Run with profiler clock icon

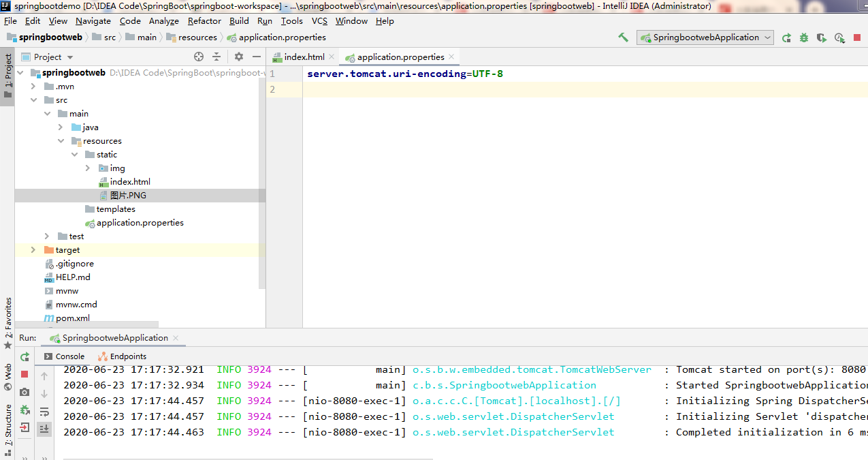(x=839, y=37)
